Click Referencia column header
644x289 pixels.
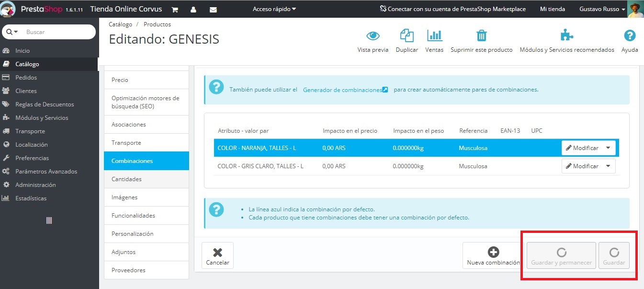point(473,131)
